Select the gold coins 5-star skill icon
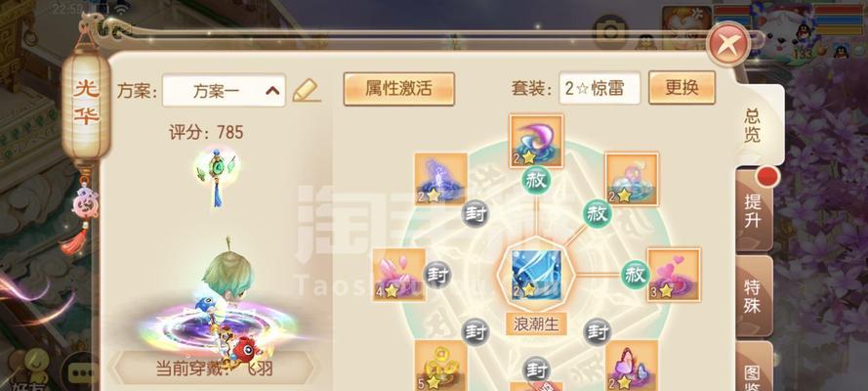Image resolution: width=868 pixels, height=391 pixels. coord(441,366)
